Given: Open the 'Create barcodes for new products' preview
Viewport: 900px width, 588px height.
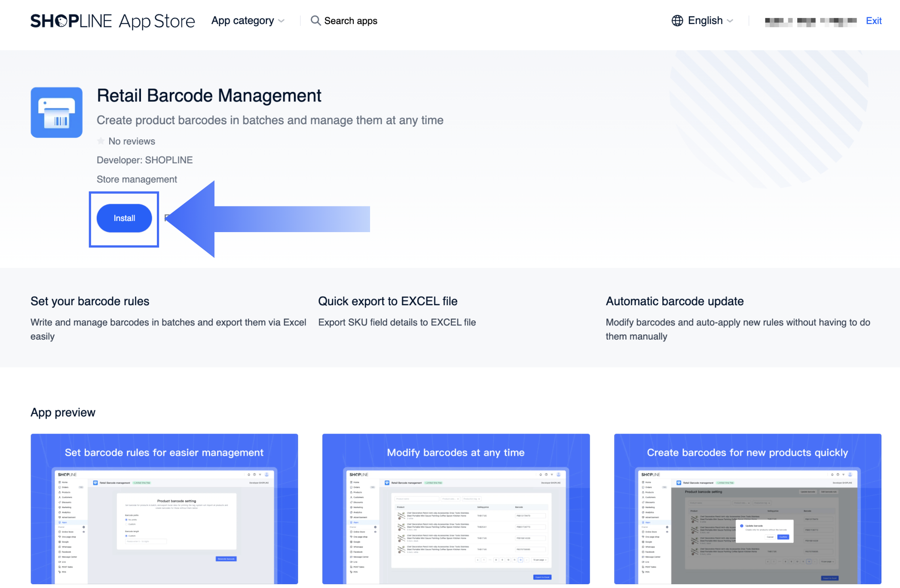Looking at the screenshot, I should (x=747, y=508).
